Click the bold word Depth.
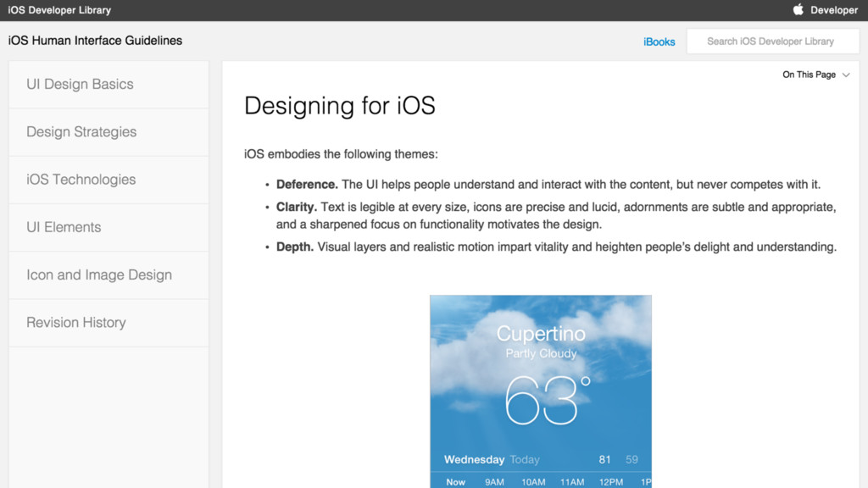868x488 pixels. click(x=294, y=247)
